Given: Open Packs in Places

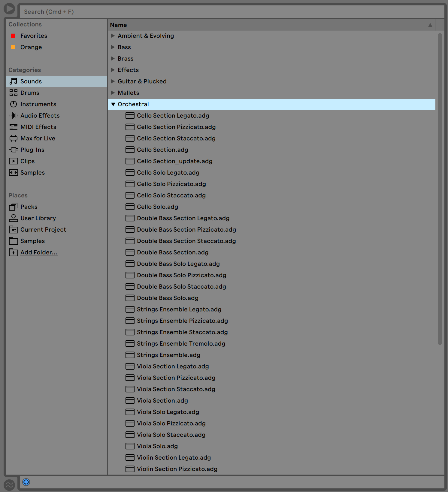Looking at the screenshot, I should (29, 207).
